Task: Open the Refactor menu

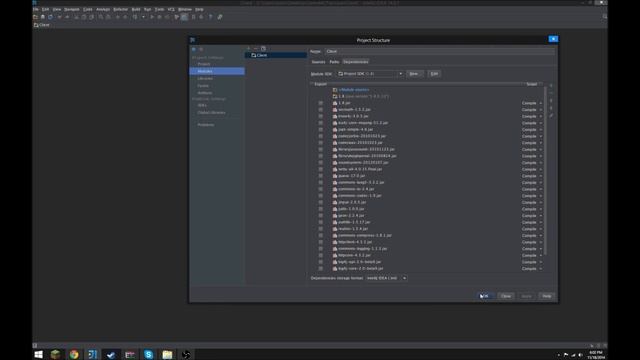Action: point(120,9)
